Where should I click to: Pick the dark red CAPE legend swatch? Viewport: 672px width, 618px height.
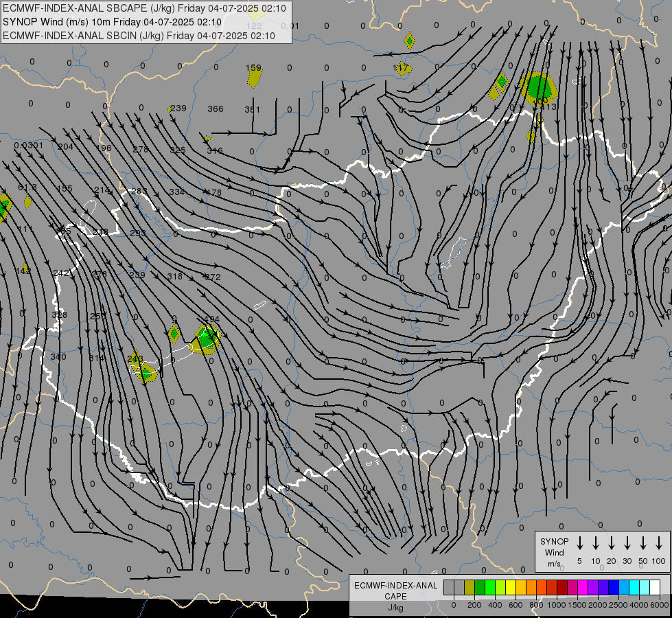(562, 588)
